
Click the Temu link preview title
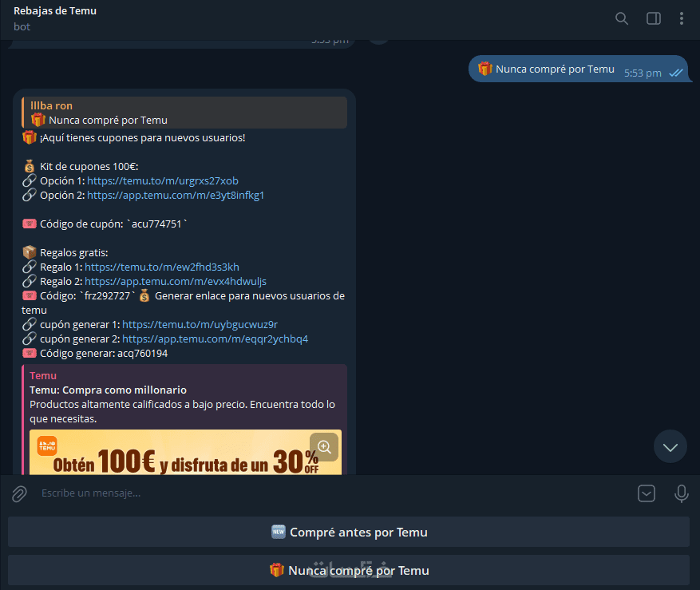(x=43, y=375)
